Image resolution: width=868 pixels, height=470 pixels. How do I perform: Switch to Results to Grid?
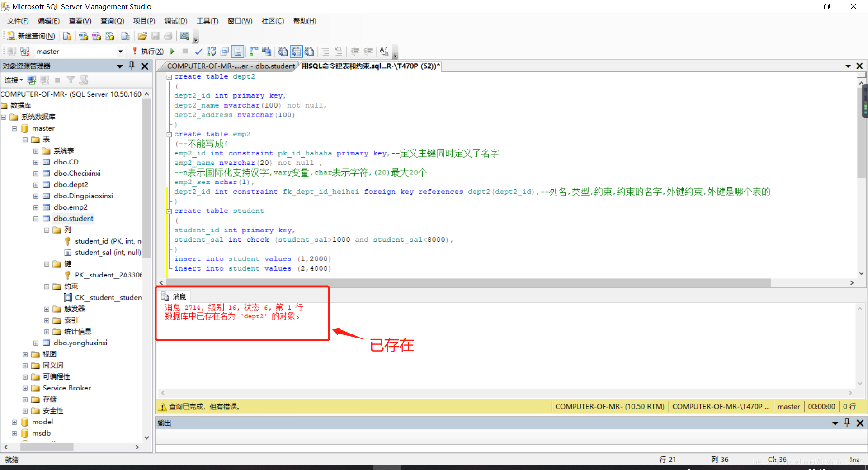pyautogui.click(x=296, y=52)
